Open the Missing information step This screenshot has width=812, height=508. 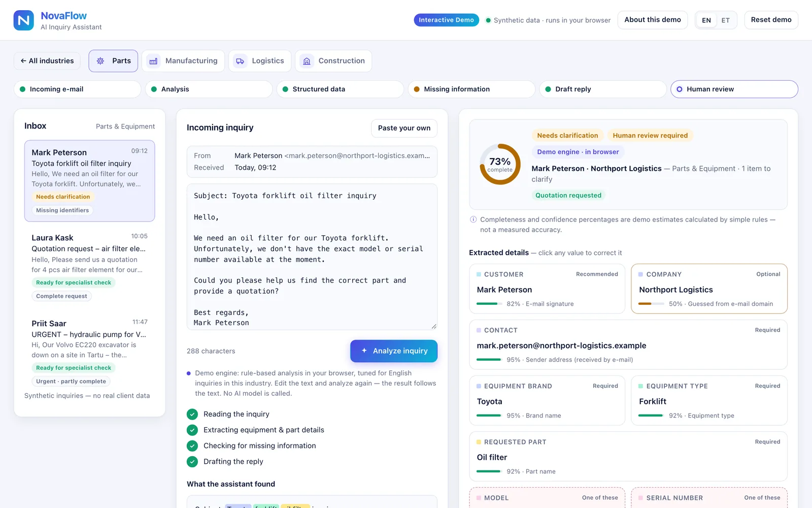click(471, 89)
